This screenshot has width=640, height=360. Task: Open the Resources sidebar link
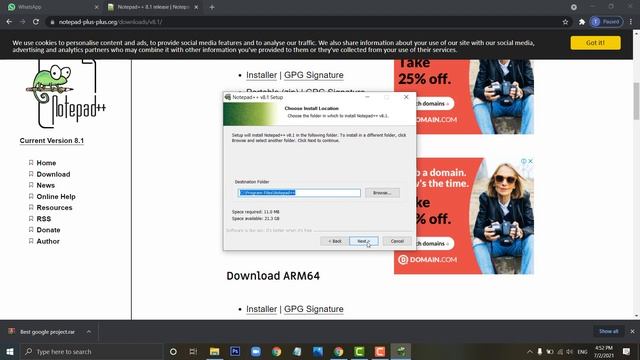click(x=54, y=208)
